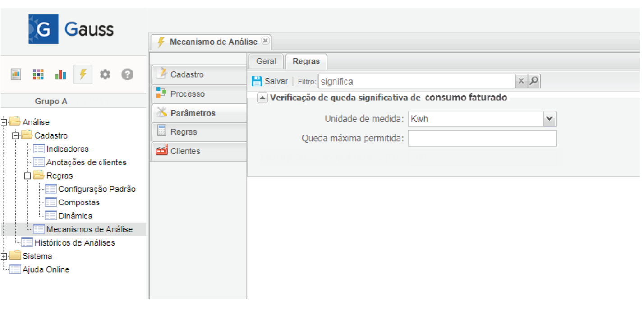Switch to the Geral tab
644x325 pixels.
coord(266,61)
